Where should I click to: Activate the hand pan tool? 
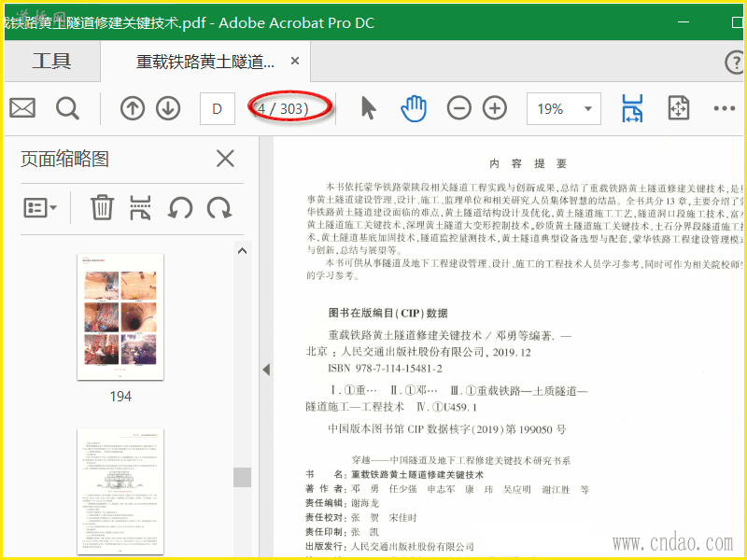[413, 108]
